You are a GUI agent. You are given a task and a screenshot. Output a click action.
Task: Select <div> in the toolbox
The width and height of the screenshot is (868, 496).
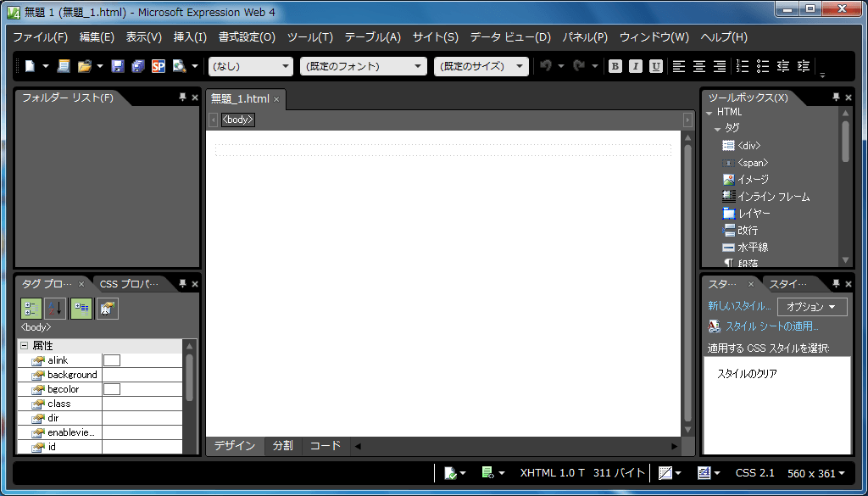coord(742,146)
